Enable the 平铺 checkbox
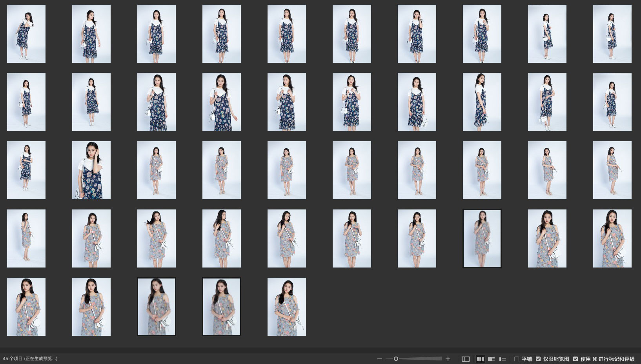The height and width of the screenshot is (364, 641). click(517, 359)
